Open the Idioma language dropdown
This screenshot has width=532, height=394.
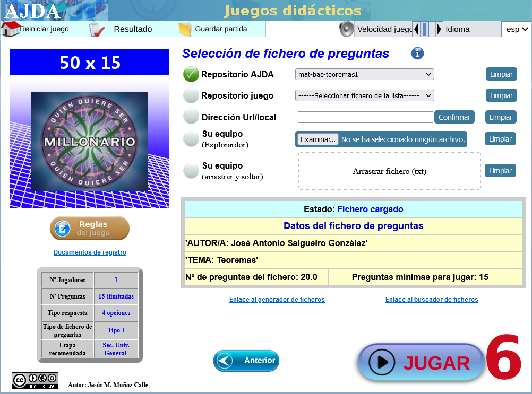516,29
